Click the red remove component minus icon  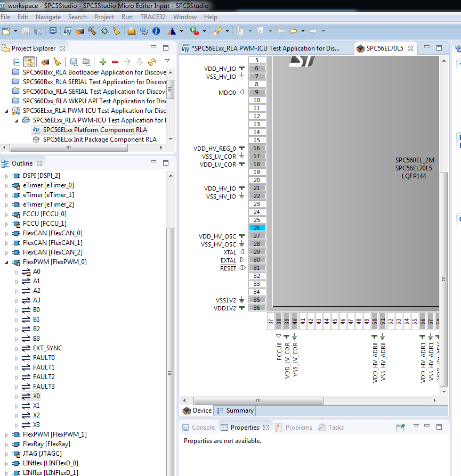click(x=115, y=62)
